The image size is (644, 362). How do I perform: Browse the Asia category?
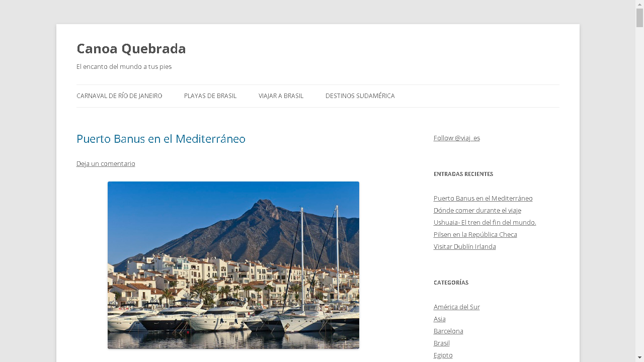pos(440,319)
